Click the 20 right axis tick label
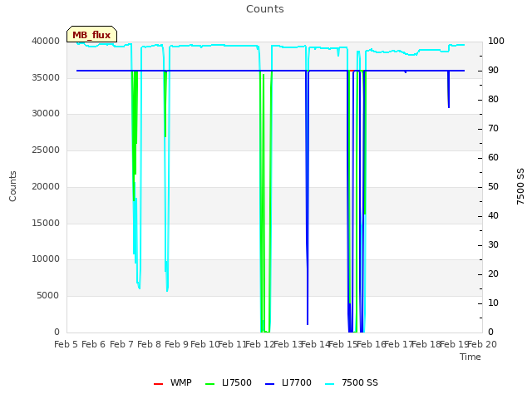 coord(493,274)
